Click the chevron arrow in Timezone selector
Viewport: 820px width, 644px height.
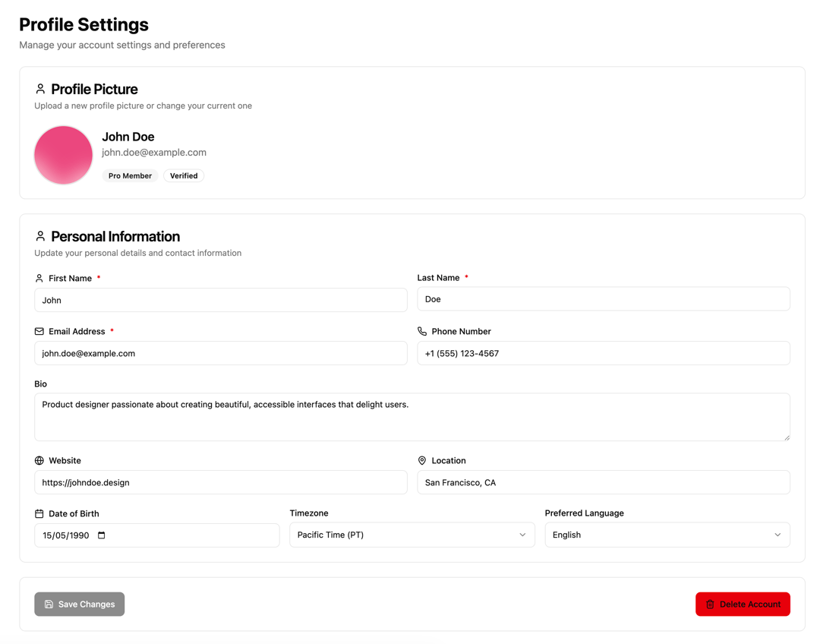pyautogui.click(x=522, y=535)
